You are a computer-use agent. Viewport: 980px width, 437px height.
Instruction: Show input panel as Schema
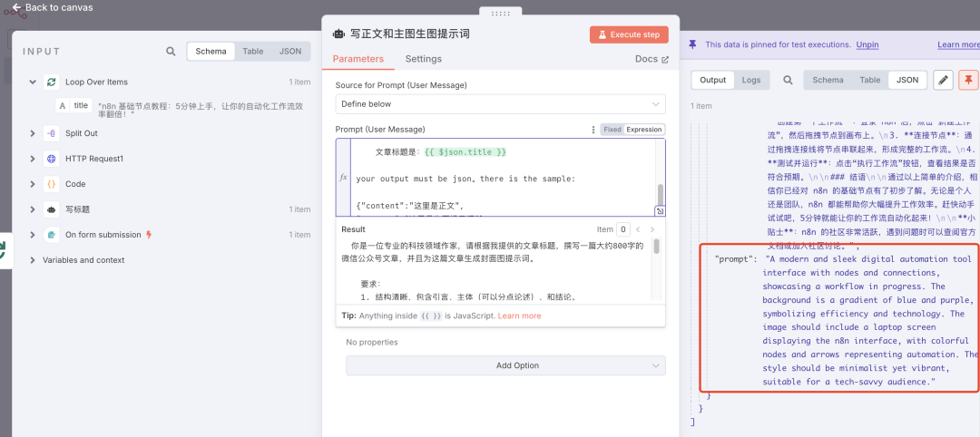pyautogui.click(x=211, y=51)
